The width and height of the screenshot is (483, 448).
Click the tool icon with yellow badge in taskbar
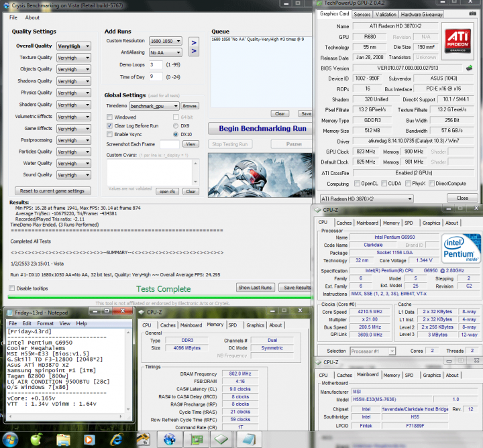click(x=144, y=439)
